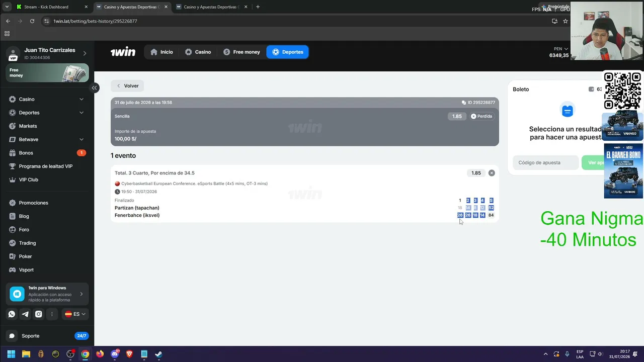This screenshot has width=644, height=362.
Task: Click the 1win logo in header
Action: [x=123, y=52]
